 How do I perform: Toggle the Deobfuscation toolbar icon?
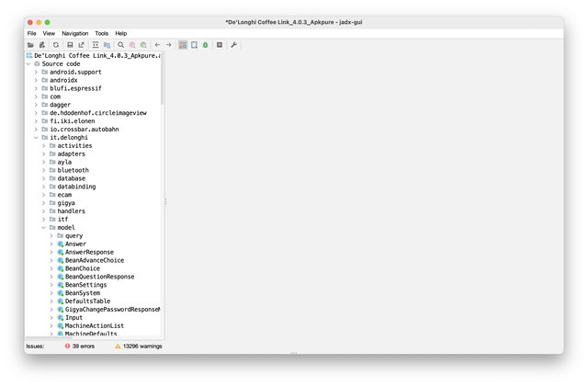coord(183,45)
